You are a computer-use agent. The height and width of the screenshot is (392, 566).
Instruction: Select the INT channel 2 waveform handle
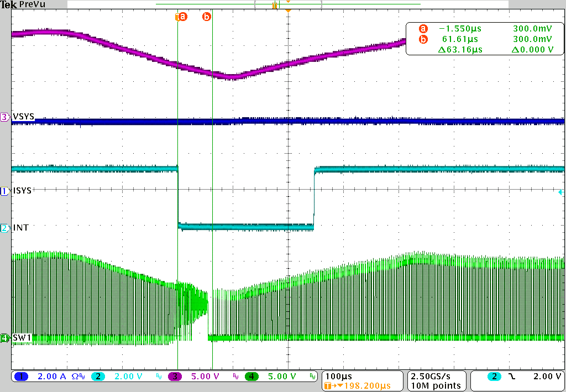[5, 228]
